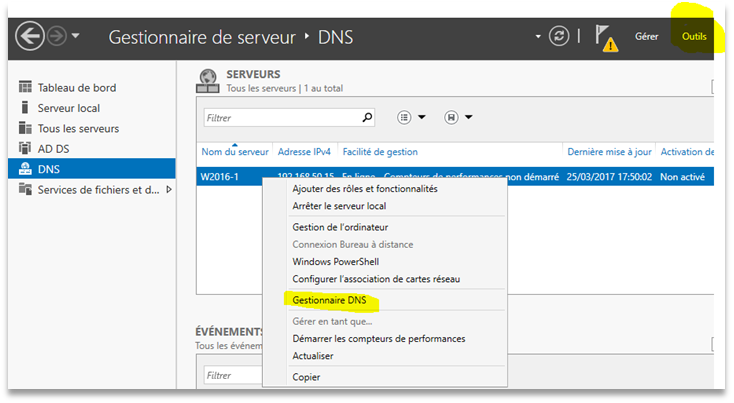Click the refresh icon in header

tap(559, 37)
